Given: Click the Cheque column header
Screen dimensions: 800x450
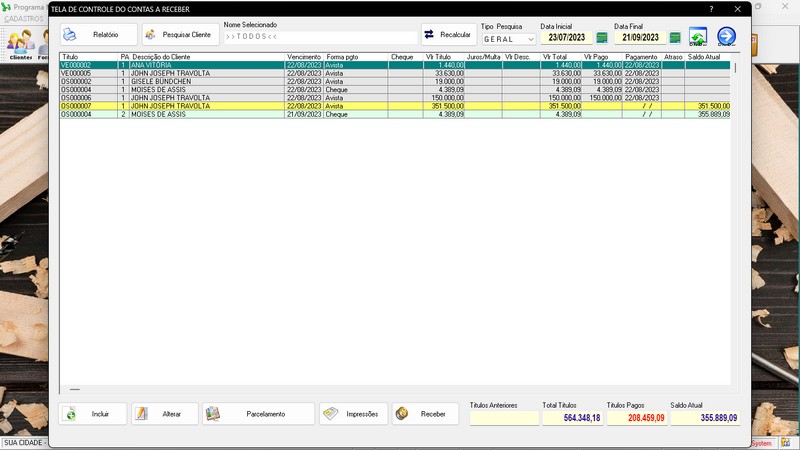Looking at the screenshot, I should 405,57.
